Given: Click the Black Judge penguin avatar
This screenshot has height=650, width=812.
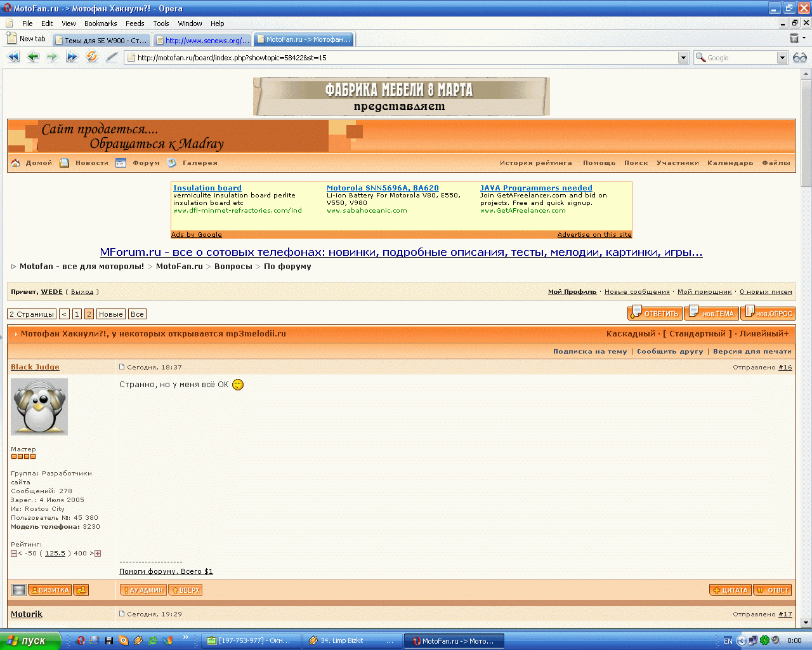Looking at the screenshot, I should [x=39, y=407].
